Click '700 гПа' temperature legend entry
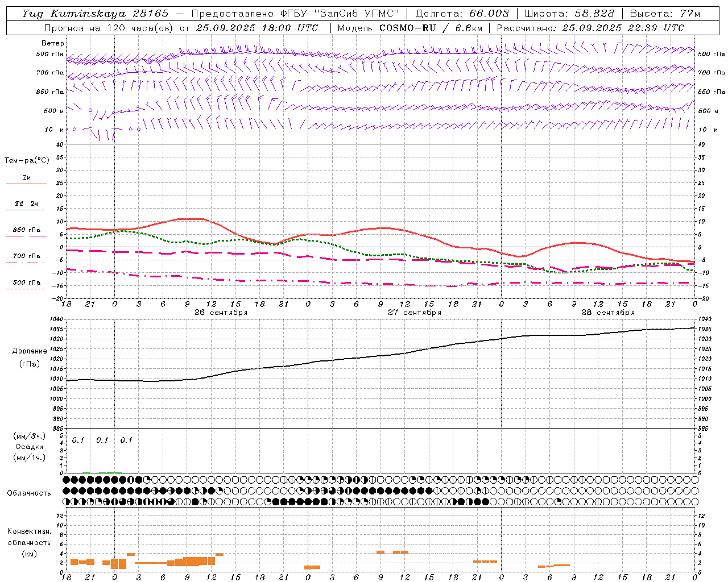This screenshot has height=582, width=728. click(x=27, y=256)
